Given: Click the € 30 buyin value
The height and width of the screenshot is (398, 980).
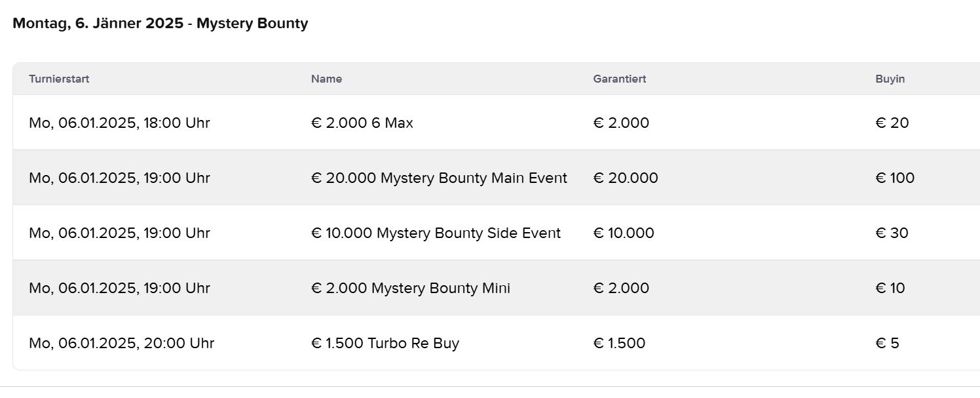Looking at the screenshot, I should tap(892, 233).
